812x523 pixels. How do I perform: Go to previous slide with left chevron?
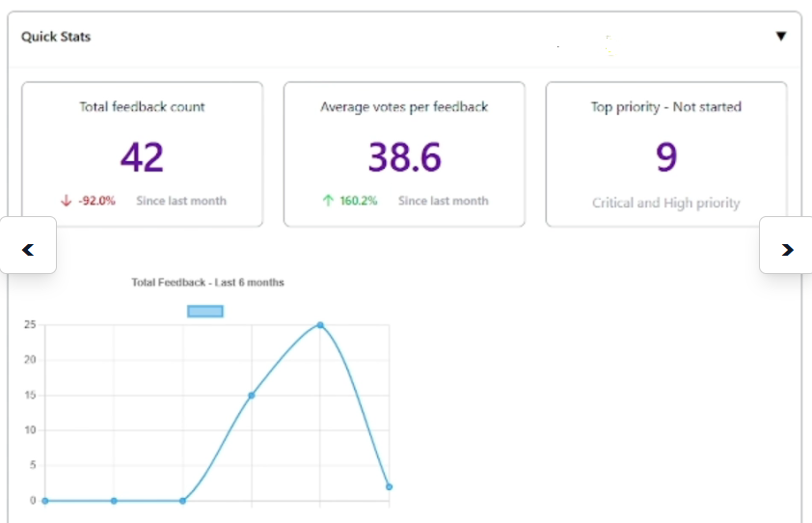click(28, 245)
